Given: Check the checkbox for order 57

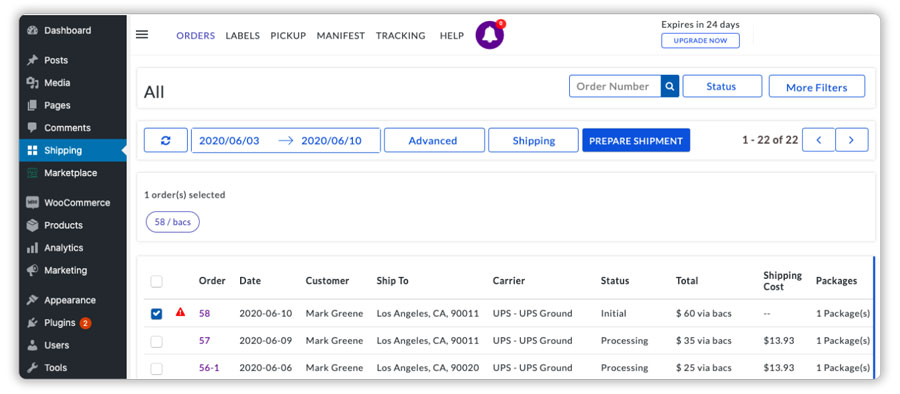Looking at the screenshot, I should click(x=156, y=341).
